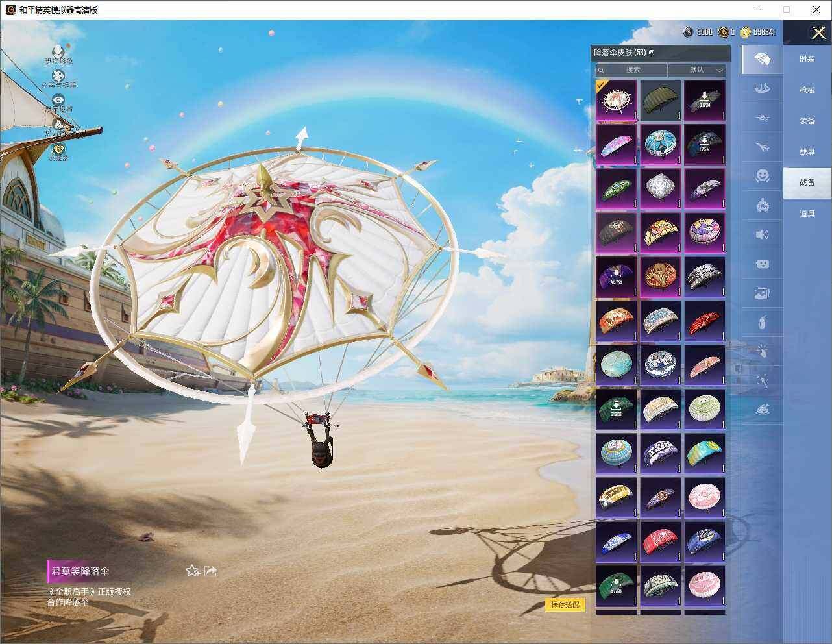
Task: Select the fire extinguisher category icon
Action: coord(762,322)
